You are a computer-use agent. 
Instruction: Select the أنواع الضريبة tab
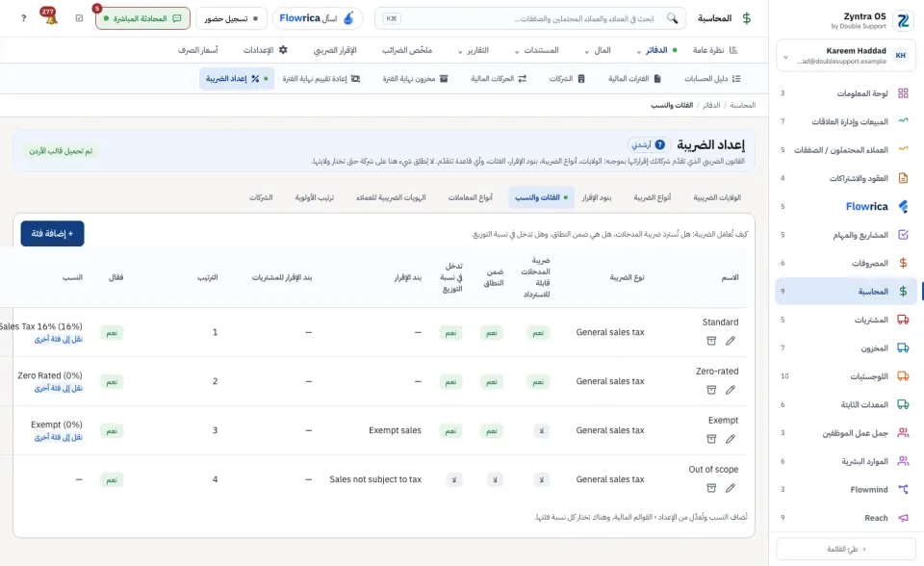653,197
